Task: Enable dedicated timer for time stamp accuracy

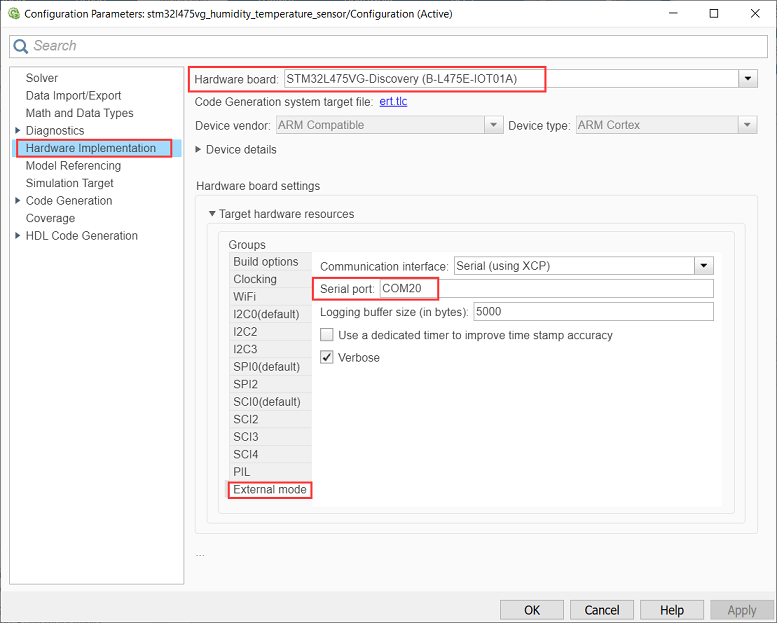Action: pyautogui.click(x=327, y=335)
